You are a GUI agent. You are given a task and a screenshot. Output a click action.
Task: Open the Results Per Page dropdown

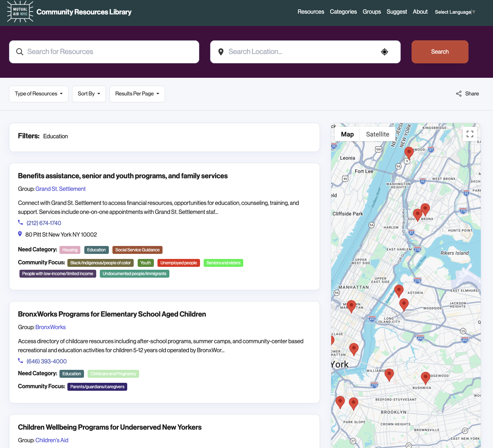(137, 94)
